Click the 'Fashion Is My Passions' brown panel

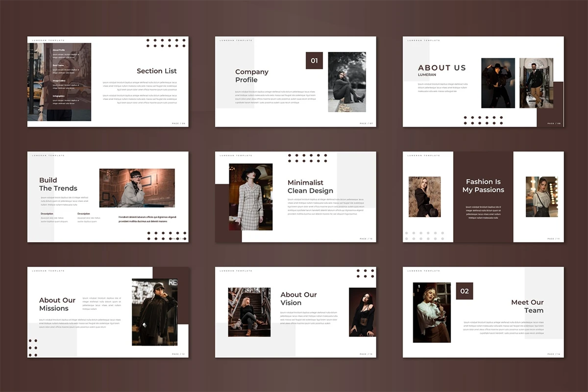483,196
